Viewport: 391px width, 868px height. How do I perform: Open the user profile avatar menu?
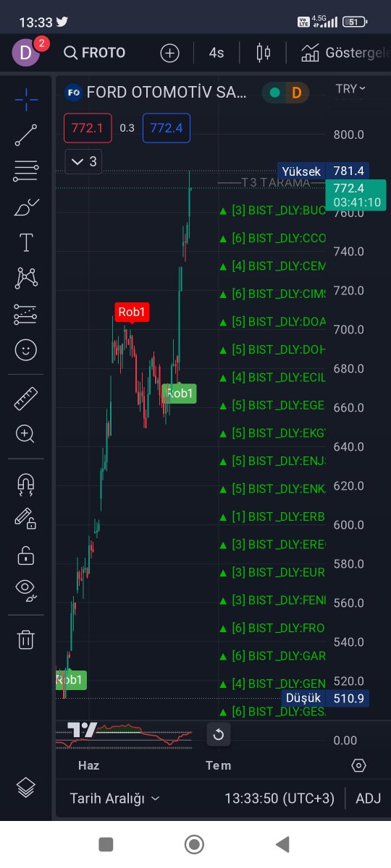27,52
